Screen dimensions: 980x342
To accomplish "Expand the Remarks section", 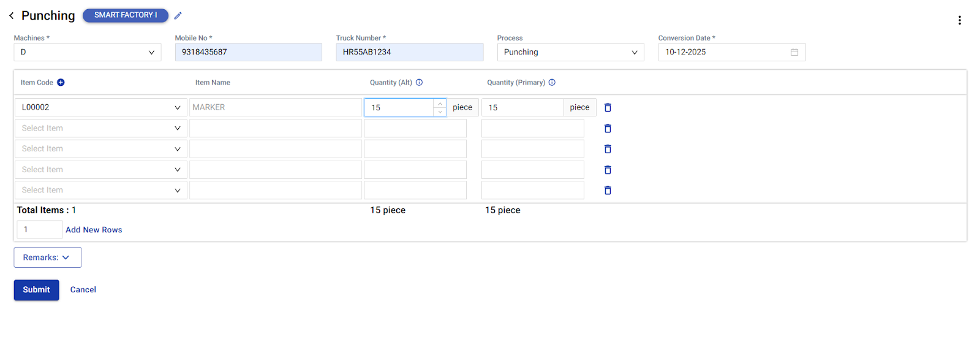I will tap(47, 257).
